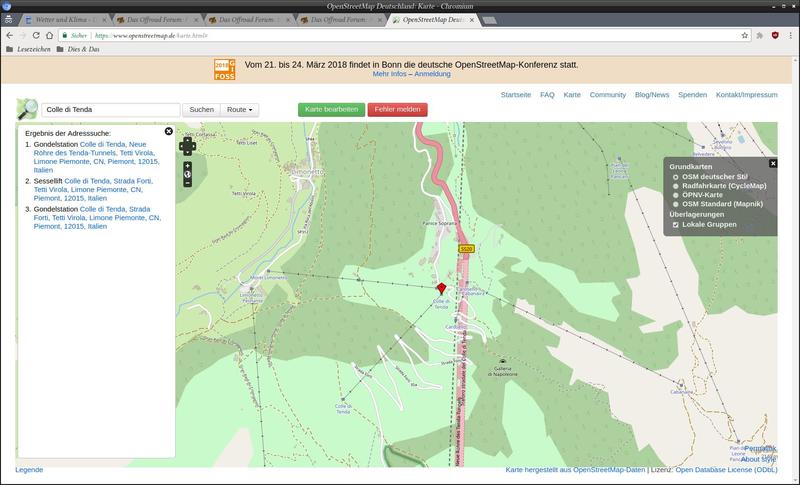The height and width of the screenshot is (485, 800).
Task: Zoom out with the minus button
Action: (x=187, y=183)
